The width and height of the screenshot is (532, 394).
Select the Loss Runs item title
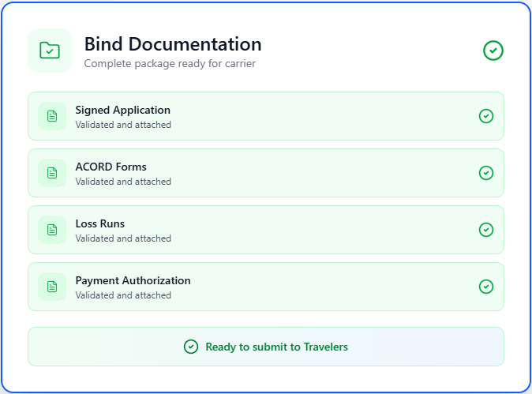pyautogui.click(x=99, y=223)
